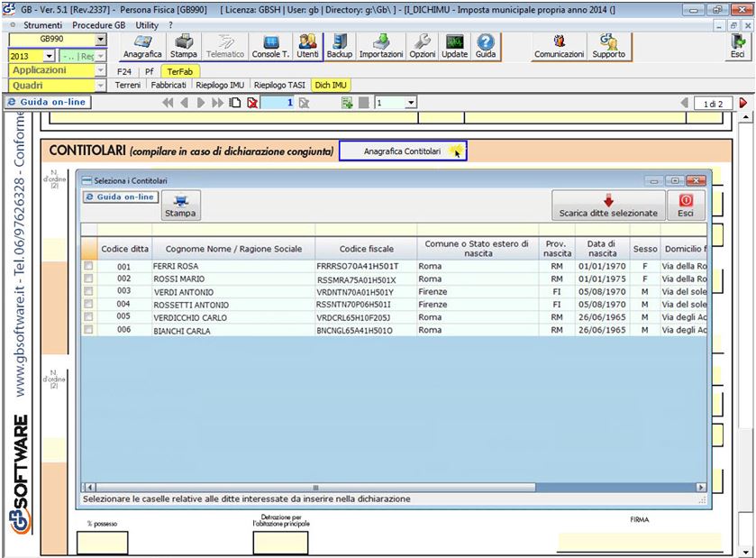This screenshot has height=558, width=756.
Task: Click the % possesso input field
Action: pos(102,543)
